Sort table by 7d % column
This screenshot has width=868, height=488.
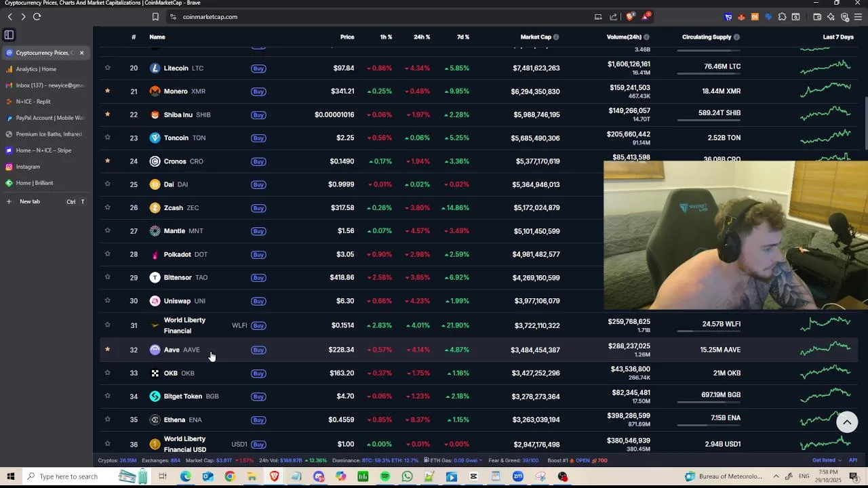463,37
